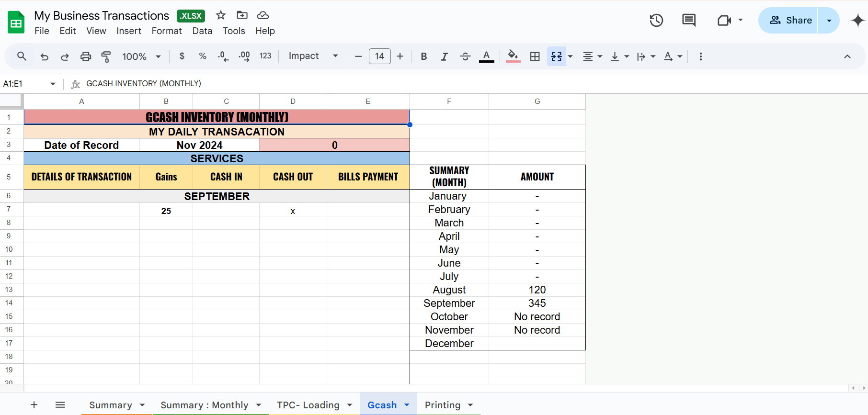The image size is (868, 415).
Task: Open the File menu
Action: click(42, 31)
